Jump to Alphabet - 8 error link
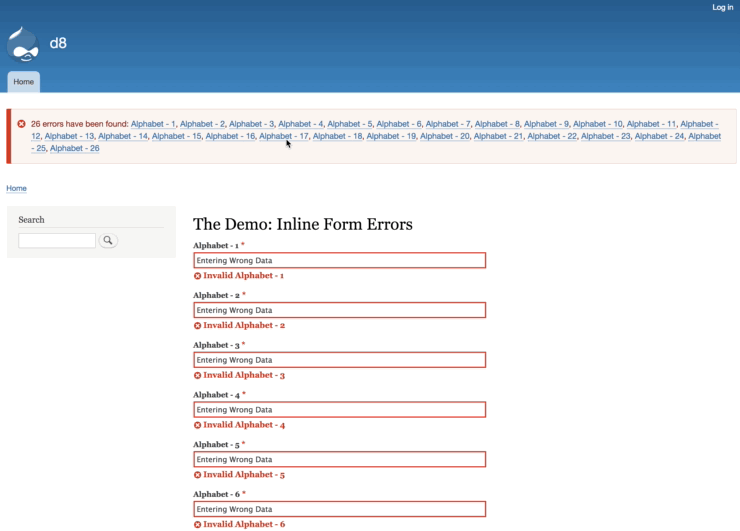740x531 pixels. pyautogui.click(x=497, y=124)
